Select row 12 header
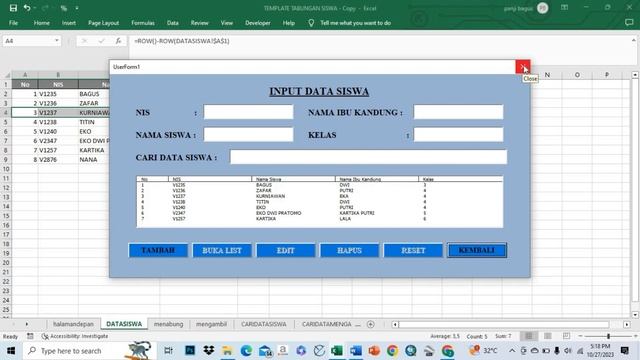The image size is (640, 360). coord(6,188)
